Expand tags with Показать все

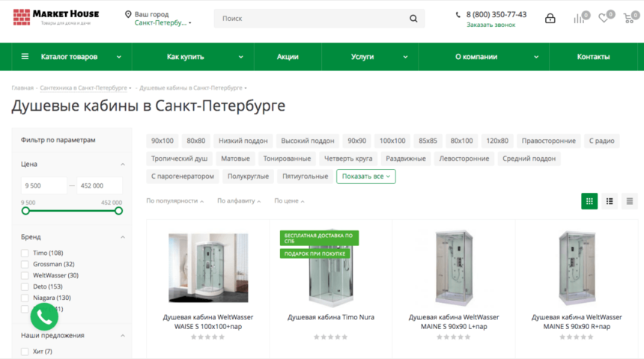coord(366,177)
